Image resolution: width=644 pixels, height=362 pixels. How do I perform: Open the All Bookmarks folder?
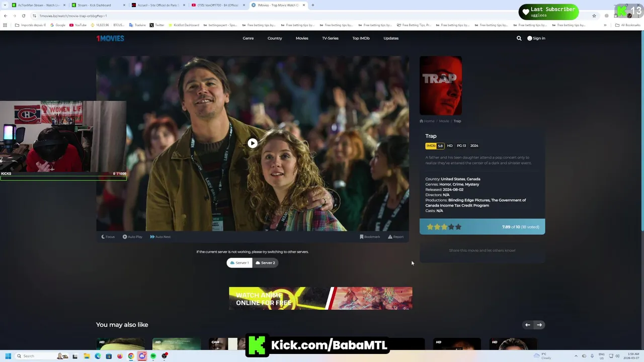[x=627, y=25]
